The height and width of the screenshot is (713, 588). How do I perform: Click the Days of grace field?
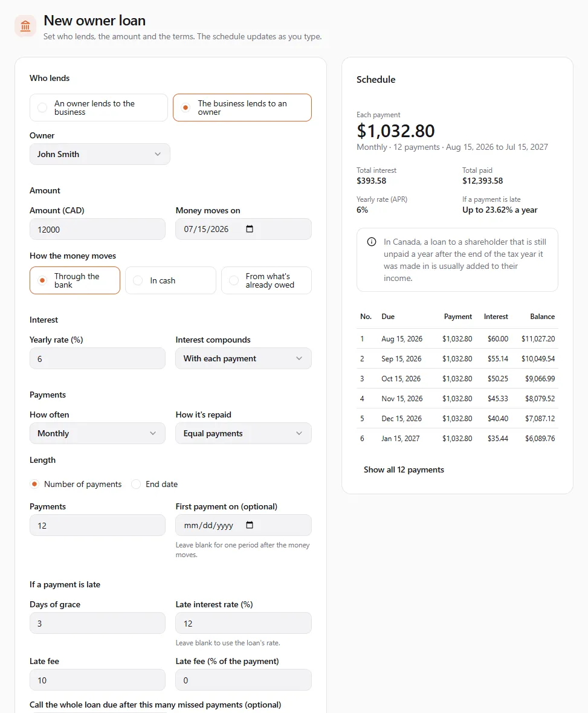97,624
